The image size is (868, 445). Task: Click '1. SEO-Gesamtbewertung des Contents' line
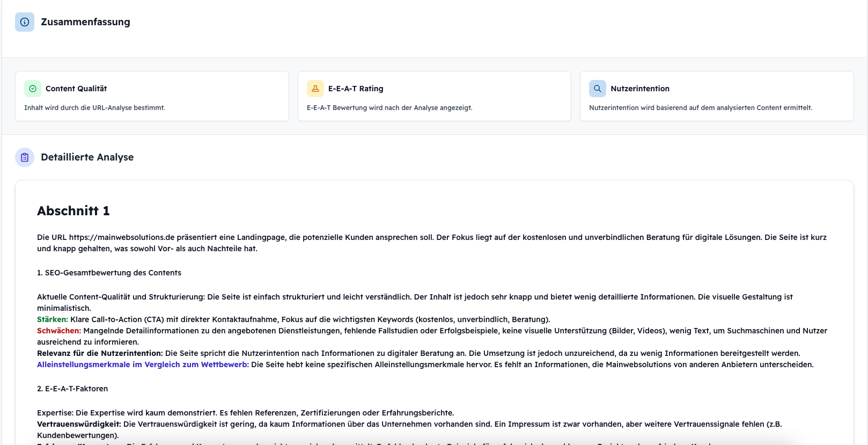[109, 273]
